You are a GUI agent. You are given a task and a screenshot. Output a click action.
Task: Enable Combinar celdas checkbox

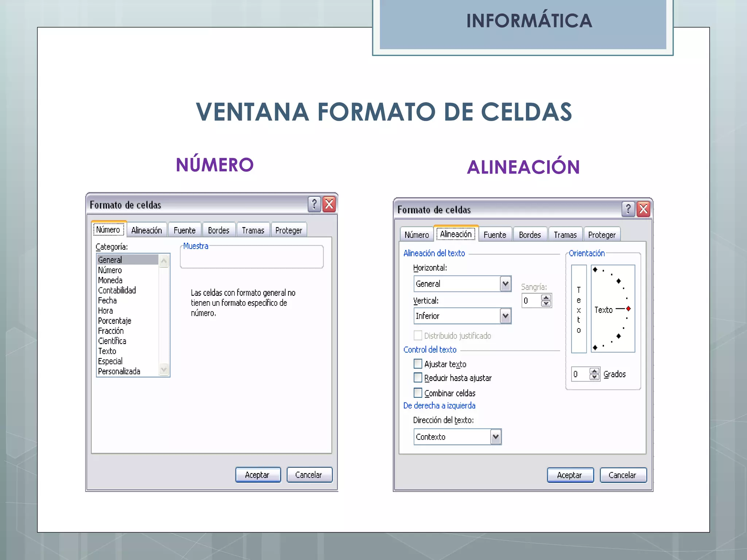coord(418,393)
